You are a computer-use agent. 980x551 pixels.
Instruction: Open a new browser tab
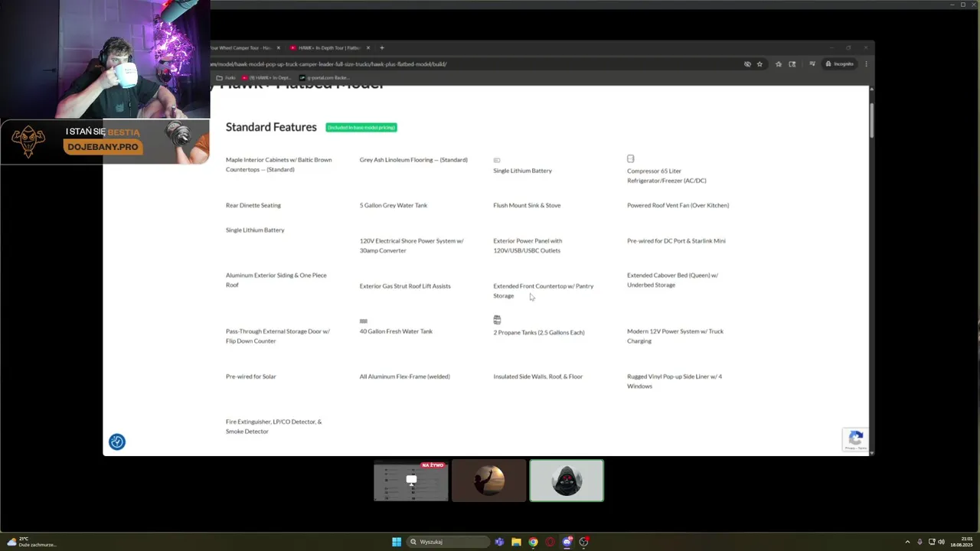(382, 47)
